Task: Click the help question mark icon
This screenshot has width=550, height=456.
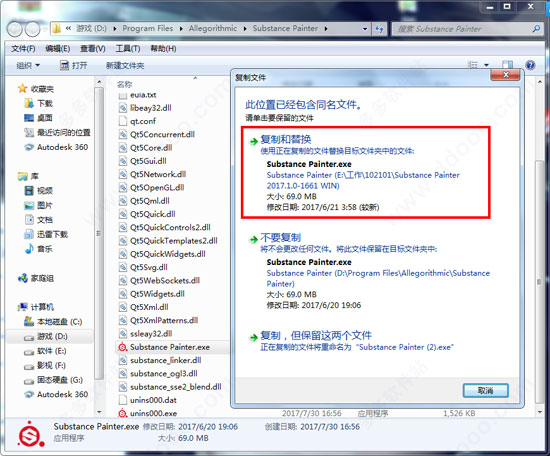Action: [530, 65]
